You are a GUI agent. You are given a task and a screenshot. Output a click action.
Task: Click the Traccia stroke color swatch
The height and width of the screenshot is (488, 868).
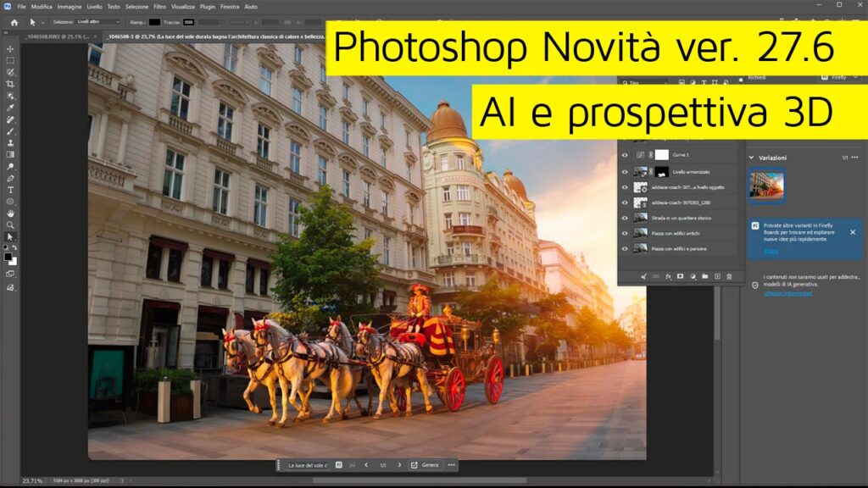[189, 22]
